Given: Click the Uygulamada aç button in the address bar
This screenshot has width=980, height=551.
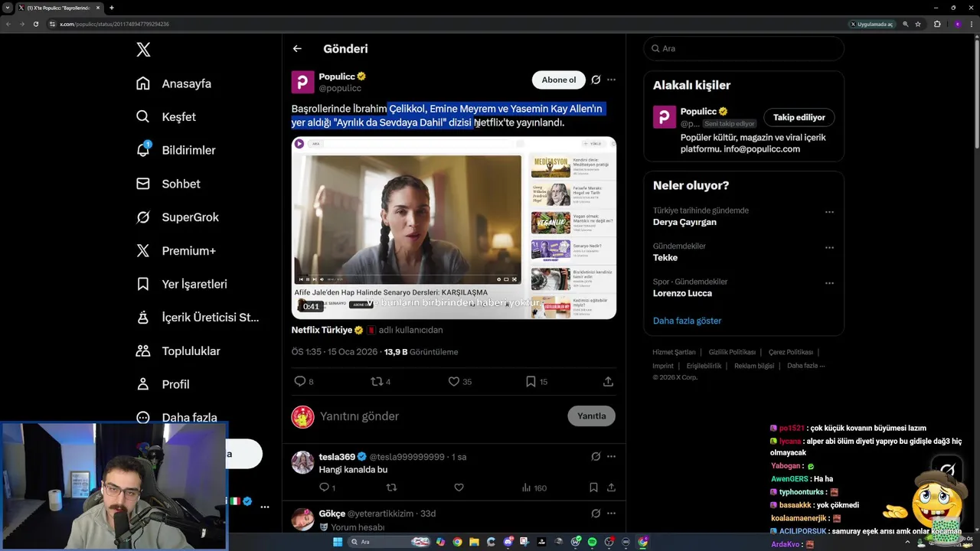Looking at the screenshot, I should point(871,24).
